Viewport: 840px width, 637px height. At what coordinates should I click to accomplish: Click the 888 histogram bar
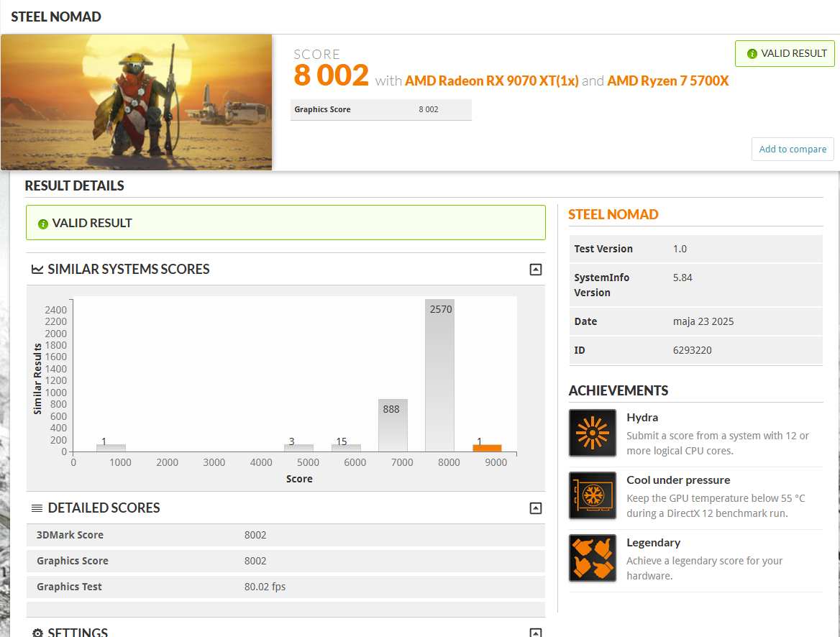[393, 425]
